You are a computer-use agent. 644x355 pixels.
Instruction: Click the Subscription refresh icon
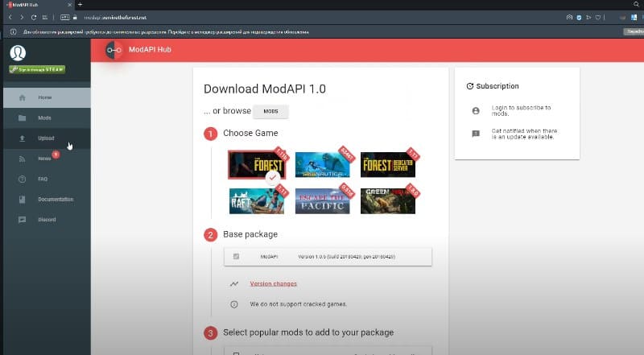[x=470, y=86]
